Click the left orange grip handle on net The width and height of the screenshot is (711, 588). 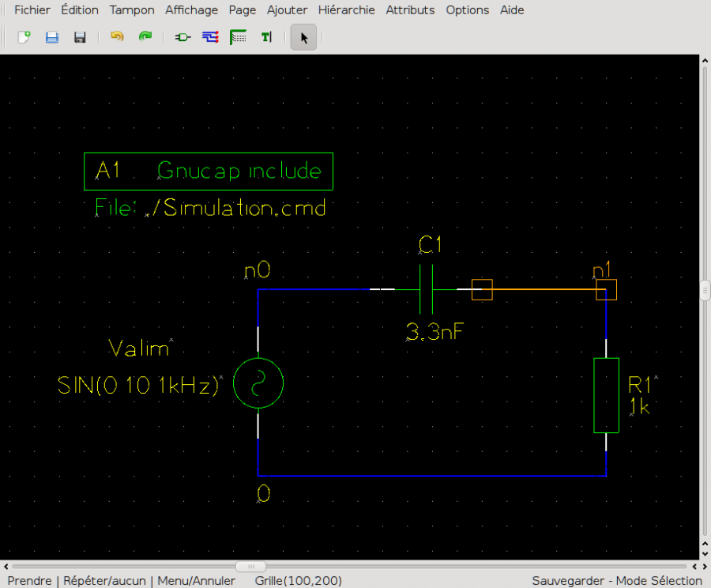point(482,289)
